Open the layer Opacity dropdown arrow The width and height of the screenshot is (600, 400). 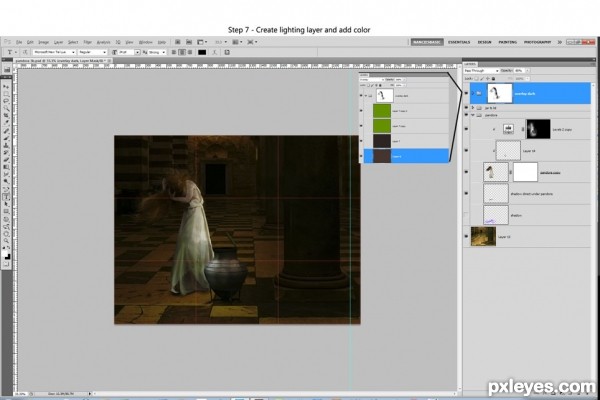tap(527, 71)
